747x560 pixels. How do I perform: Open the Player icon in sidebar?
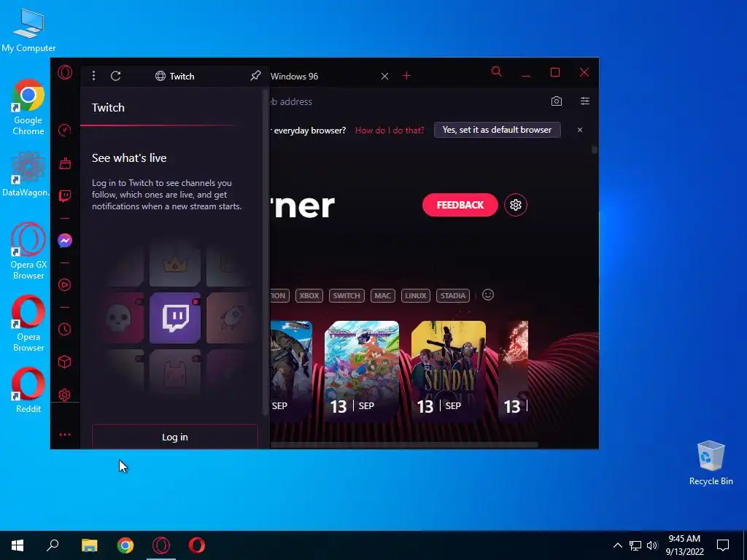(65, 285)
